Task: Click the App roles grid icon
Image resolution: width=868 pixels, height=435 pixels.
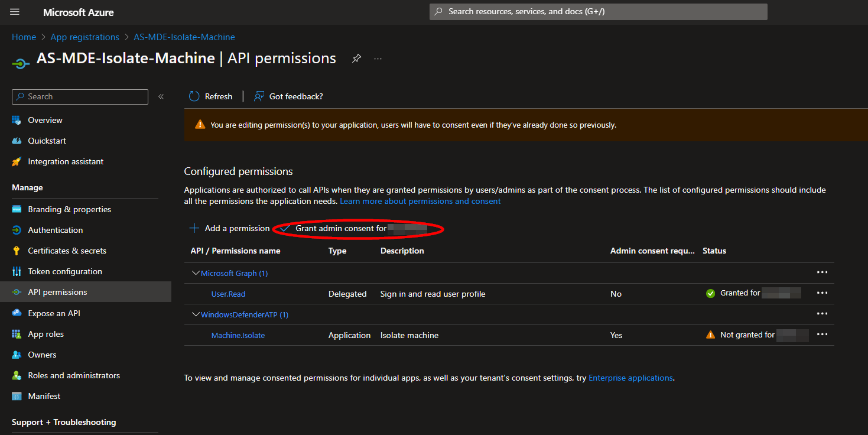Action: [x=17, y=334]
